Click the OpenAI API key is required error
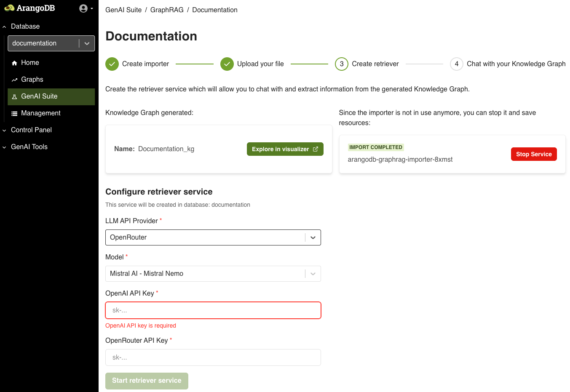The width and height of the screenshot is (570, 392). coord(141,325)
